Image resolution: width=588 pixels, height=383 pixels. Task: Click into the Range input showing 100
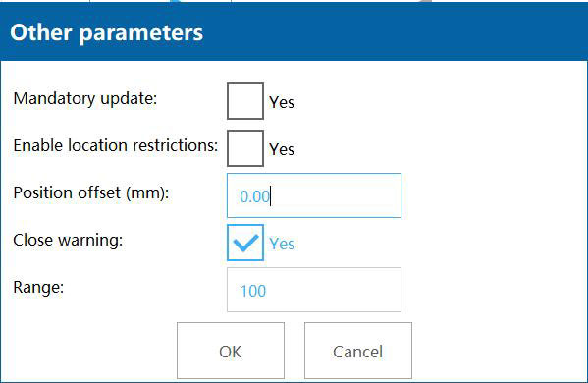click(314, 290)
